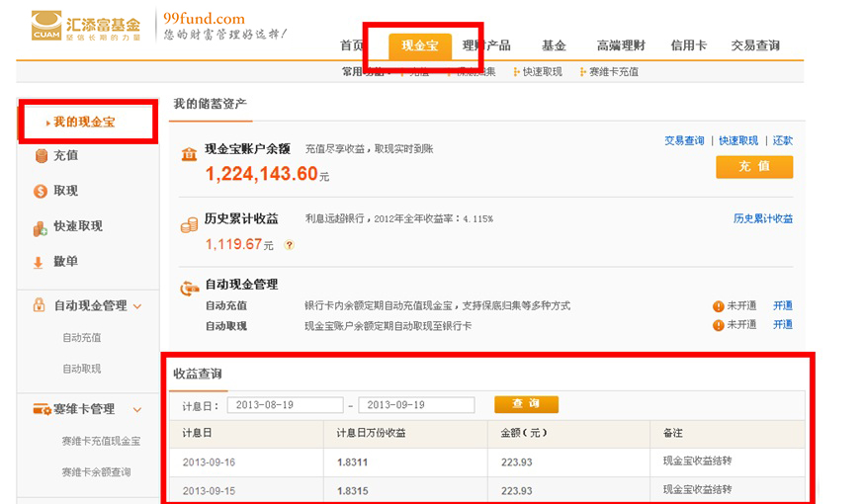This screenshot has height=504, width=864.
Task: Click the 撤单 download-arrow icon
Action: [40, 262]
